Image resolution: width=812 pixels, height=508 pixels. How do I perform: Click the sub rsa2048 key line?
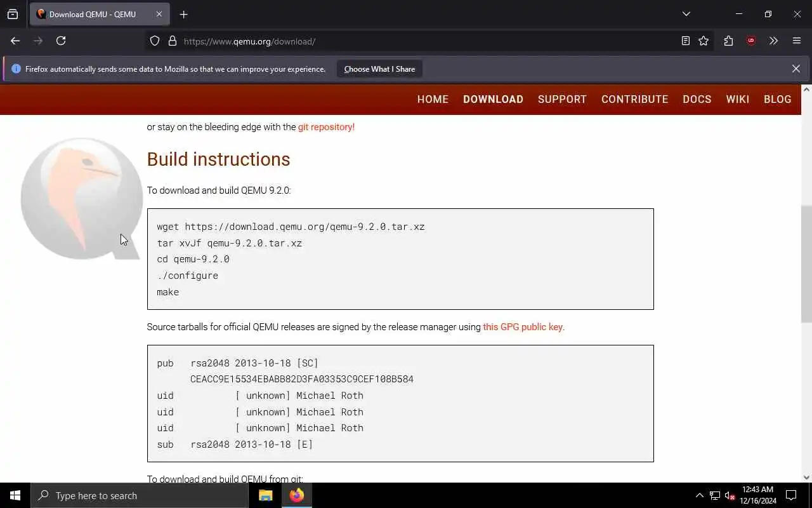(235, 444)
